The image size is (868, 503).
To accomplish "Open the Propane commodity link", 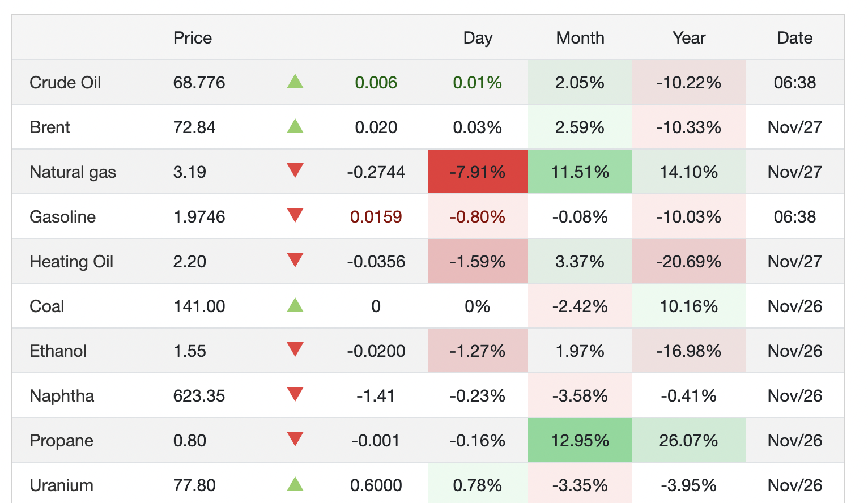I will [61, 441].
